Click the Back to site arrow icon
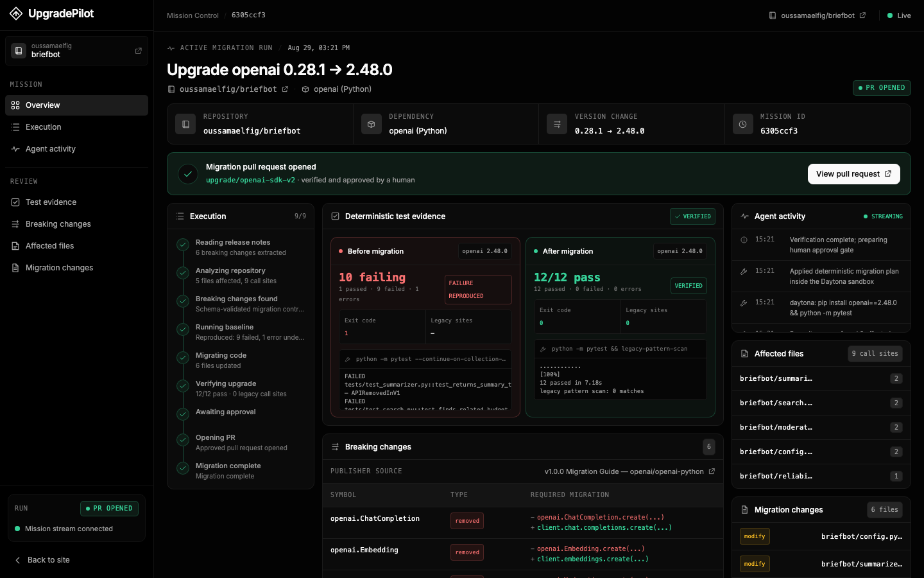The image size is (924, 578). 18,560
